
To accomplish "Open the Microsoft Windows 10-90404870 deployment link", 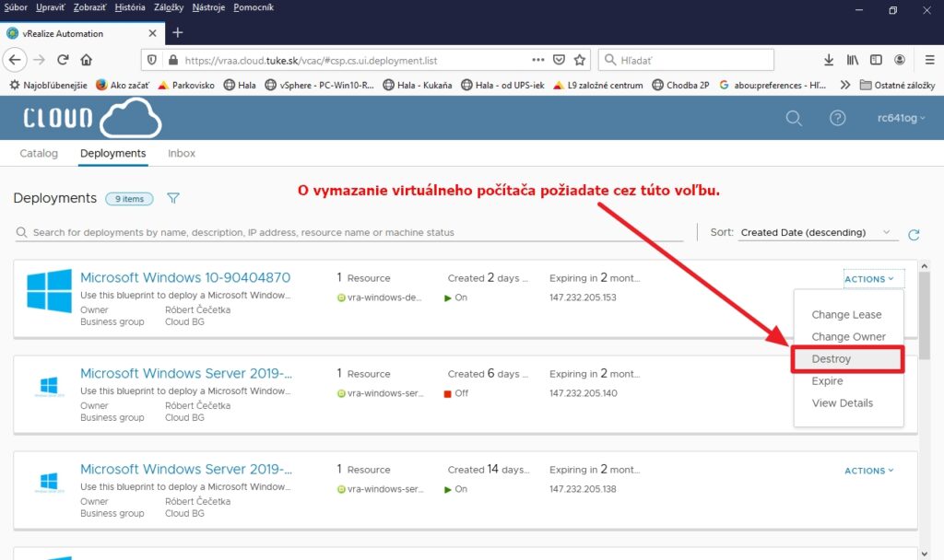I will (x=185, y=277).
